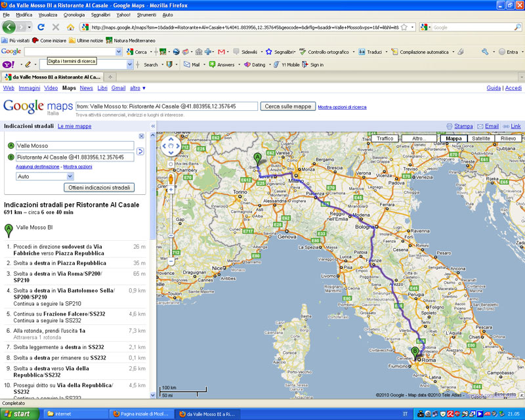Click Stampa print link
Viewport: 525px width, 420px height.
point(463,126)
